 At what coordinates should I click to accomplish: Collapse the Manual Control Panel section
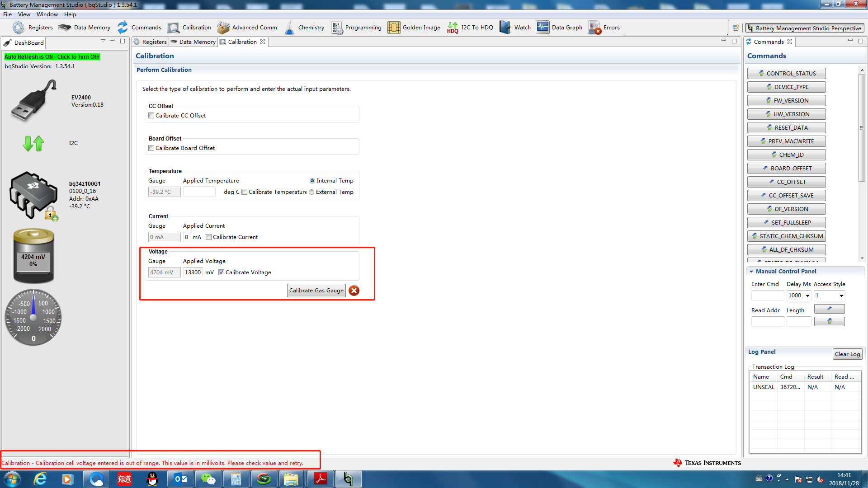[751, 272]
